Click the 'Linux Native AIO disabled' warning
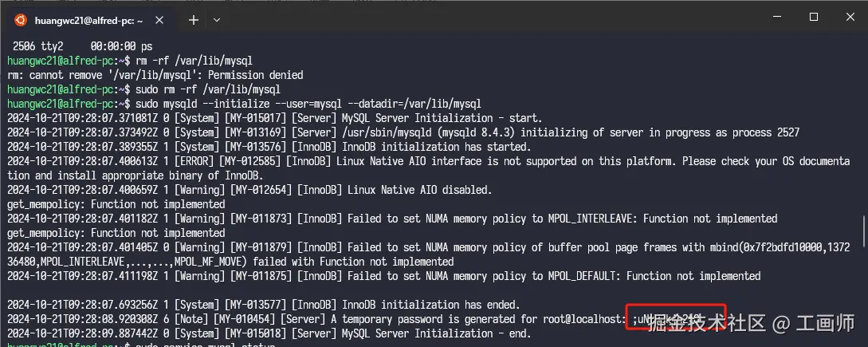Image resolution: width=868 pixels, height=347 pixels. (x=249, y=190)
